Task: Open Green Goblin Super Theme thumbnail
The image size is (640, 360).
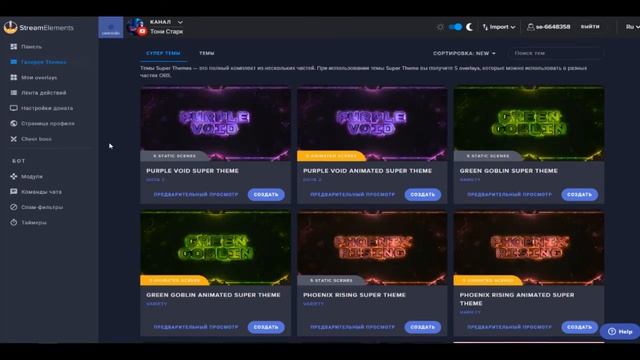Action: tap(529, 123)
